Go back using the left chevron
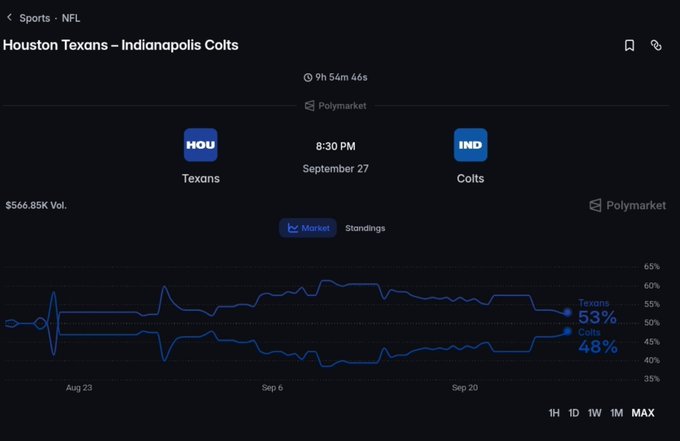Image resolution: width=680 pixels, height=441 pixels. [10, 17]
